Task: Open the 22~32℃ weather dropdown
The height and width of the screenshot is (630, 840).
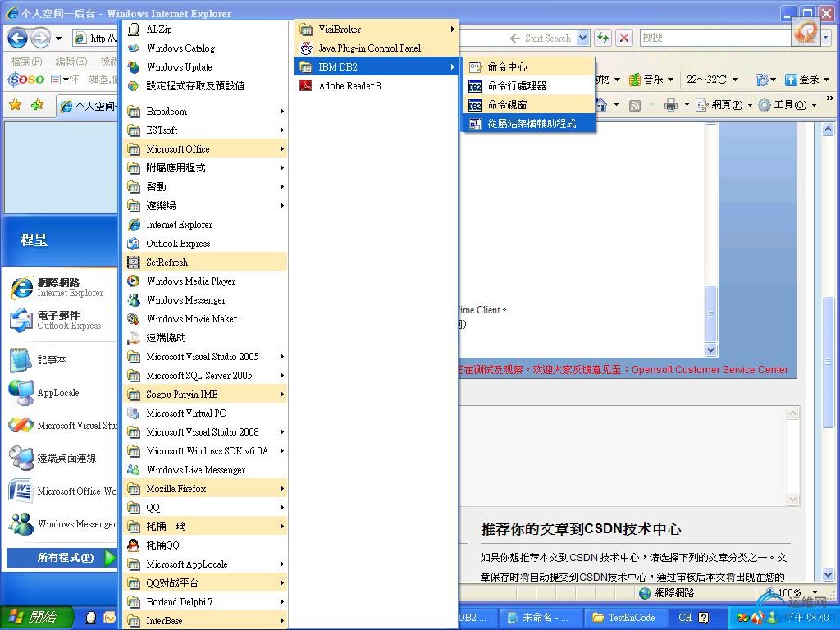Action: pos(712,80)
